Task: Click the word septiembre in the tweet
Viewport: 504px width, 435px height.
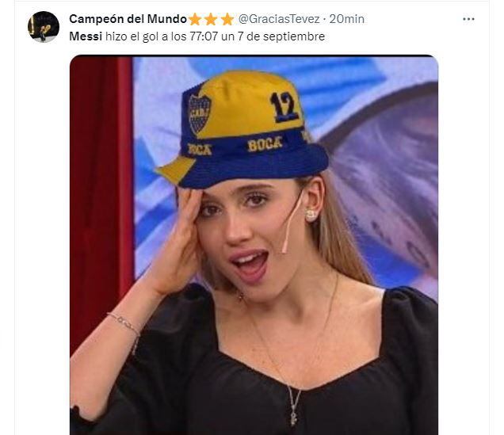Action: click(294, 36)
